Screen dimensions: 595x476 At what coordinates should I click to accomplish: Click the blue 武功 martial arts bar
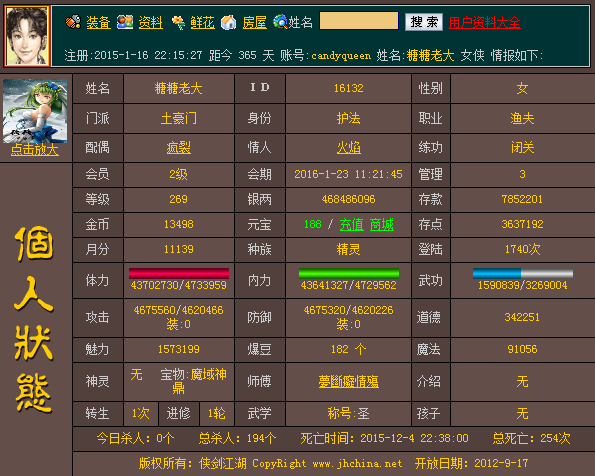[x=523, y=273]
